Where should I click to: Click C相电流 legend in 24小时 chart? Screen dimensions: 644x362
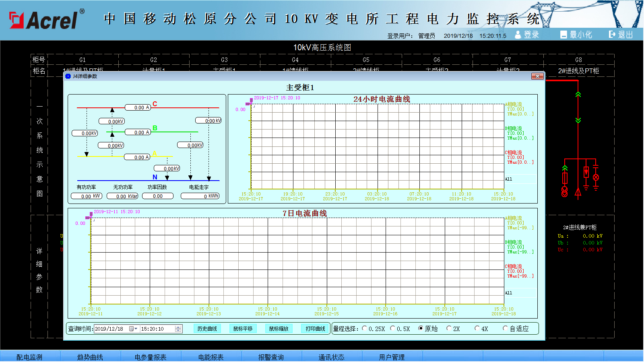click(x=514, y=153)
